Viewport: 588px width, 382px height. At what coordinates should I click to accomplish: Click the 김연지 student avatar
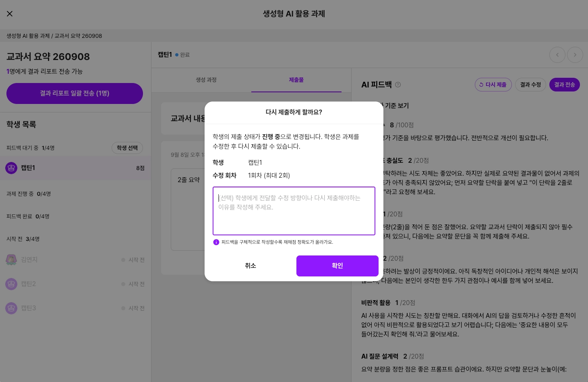[11, 260]
